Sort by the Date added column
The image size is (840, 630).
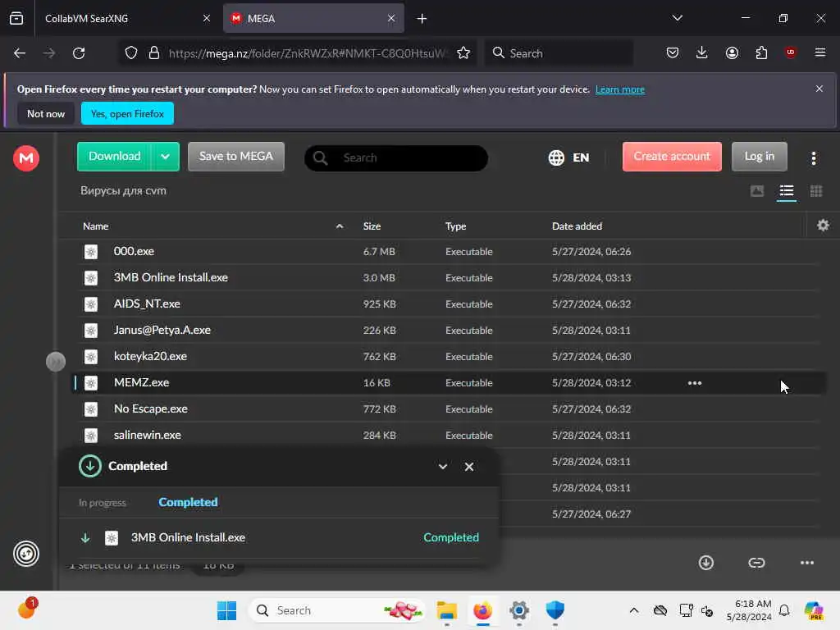click(x=577, y=226)
